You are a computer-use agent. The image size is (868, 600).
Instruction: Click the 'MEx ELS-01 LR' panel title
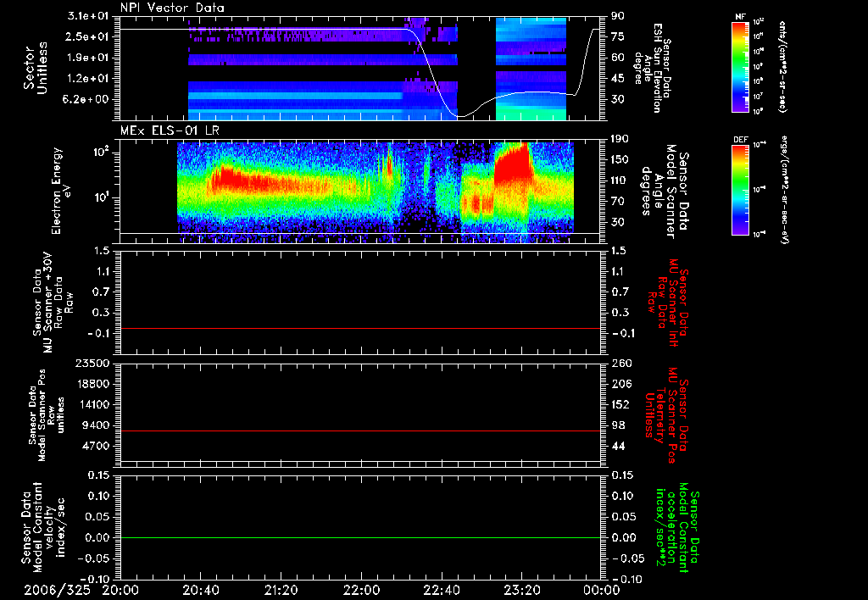(x=170, y=131)
